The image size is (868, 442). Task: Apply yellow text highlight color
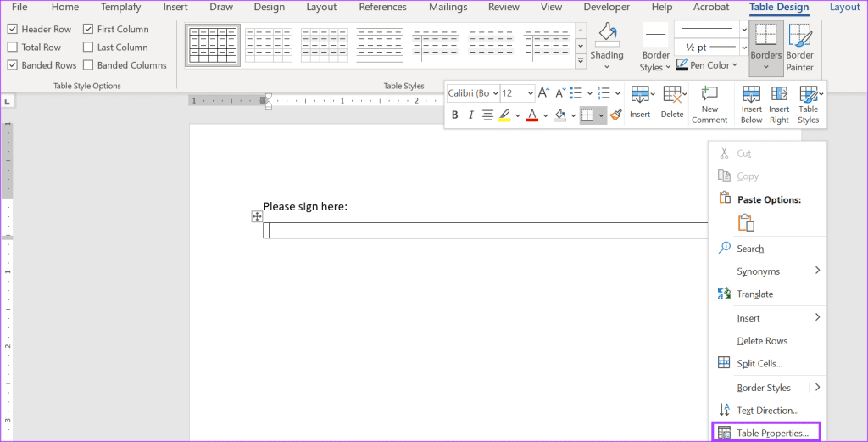tap(504, 115)
